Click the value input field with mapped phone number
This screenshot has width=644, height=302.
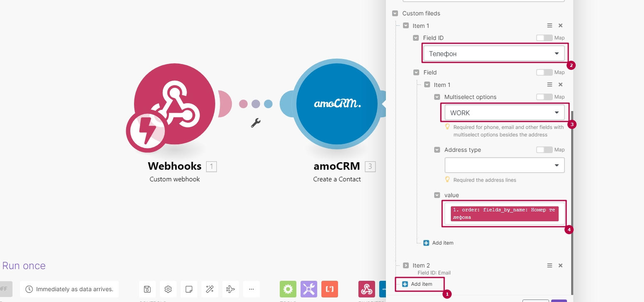click(x=505, y=214)
